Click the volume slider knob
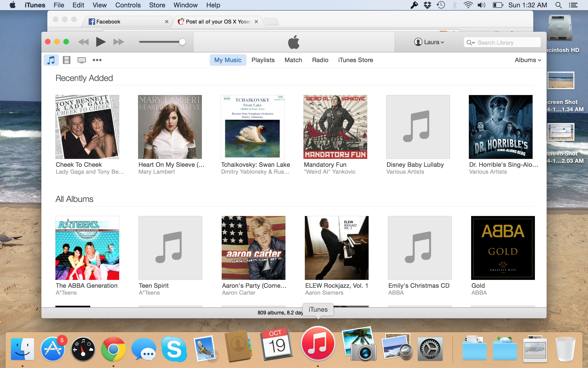588x368 pixels. pyautogui.click(x=182, y=42)
